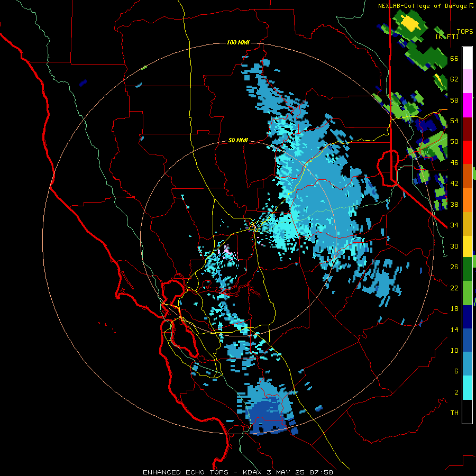Select the light green legend swatch
The width and height of the screenshot is (476, 476).
click(467, 293)
